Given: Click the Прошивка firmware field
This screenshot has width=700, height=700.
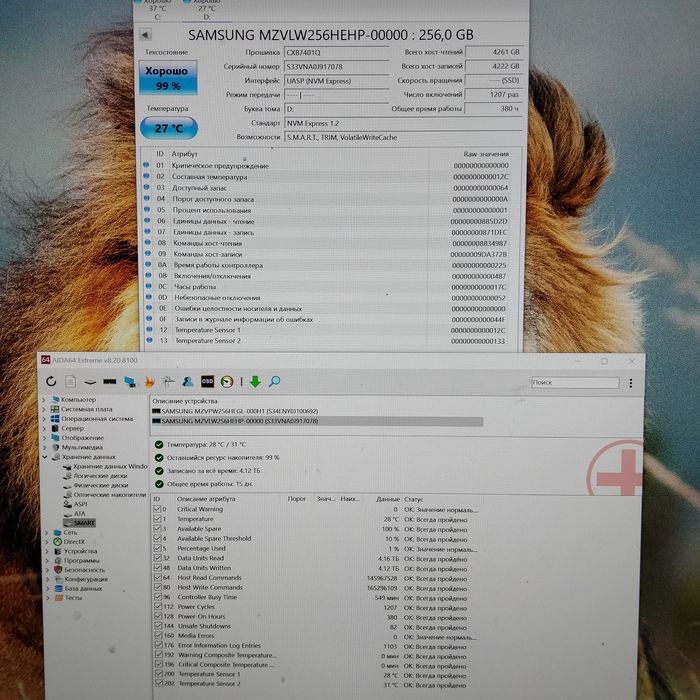Looking at the screenshot, I should click(337, 52).
